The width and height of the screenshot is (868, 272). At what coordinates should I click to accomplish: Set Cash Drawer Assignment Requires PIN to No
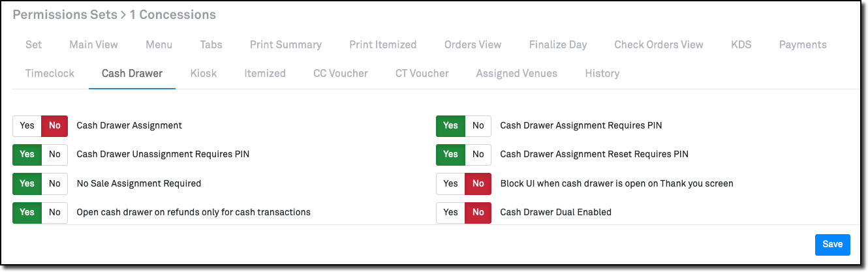tap(478, 126)
